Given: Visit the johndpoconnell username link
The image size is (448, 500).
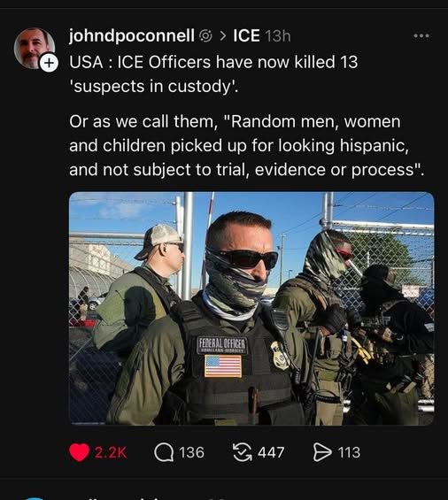Looking at the screenshot, I should click(132, 35).
